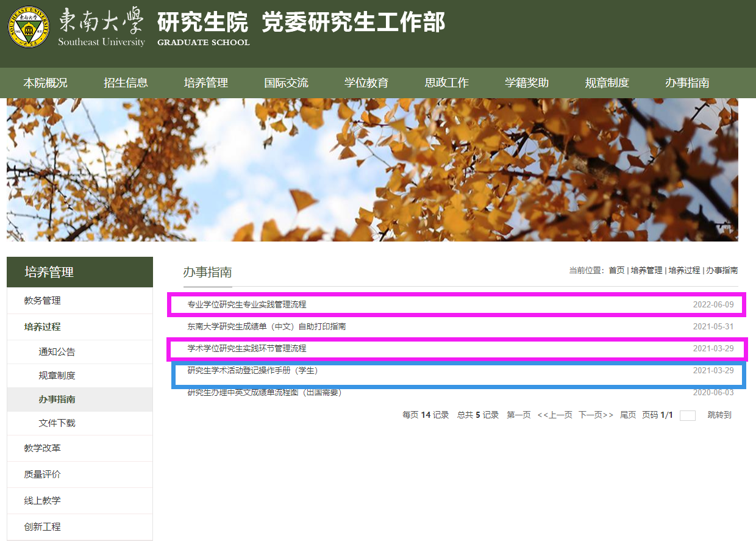Viewport: 756px width, 541px height.
Task: Open 专业学位研究生专业实践管理流程 article
Action: pos(247,304)
